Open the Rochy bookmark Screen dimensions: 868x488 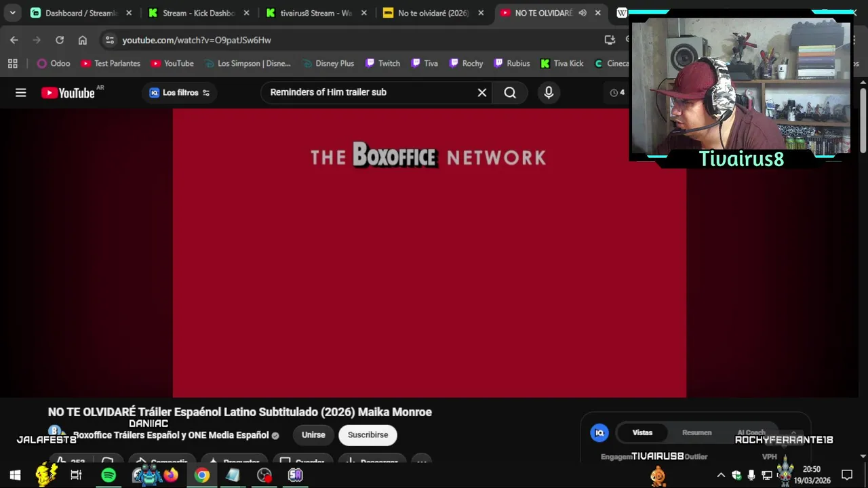click(466, 64)
